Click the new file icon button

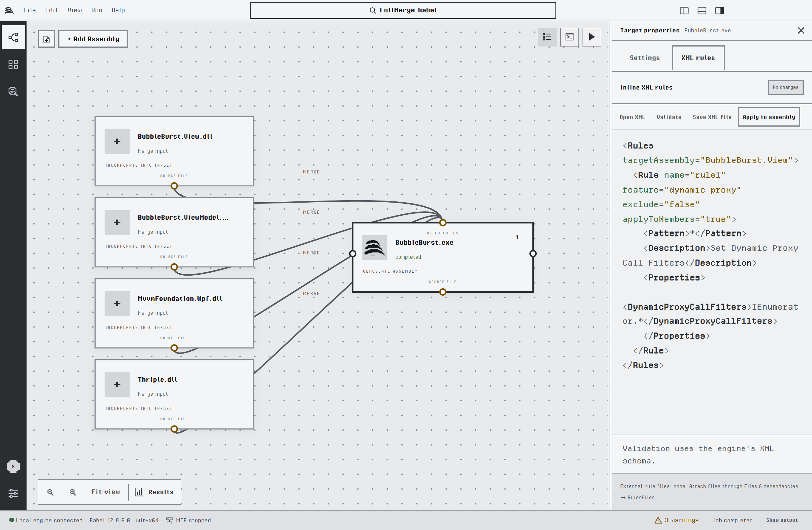[46, 39]
